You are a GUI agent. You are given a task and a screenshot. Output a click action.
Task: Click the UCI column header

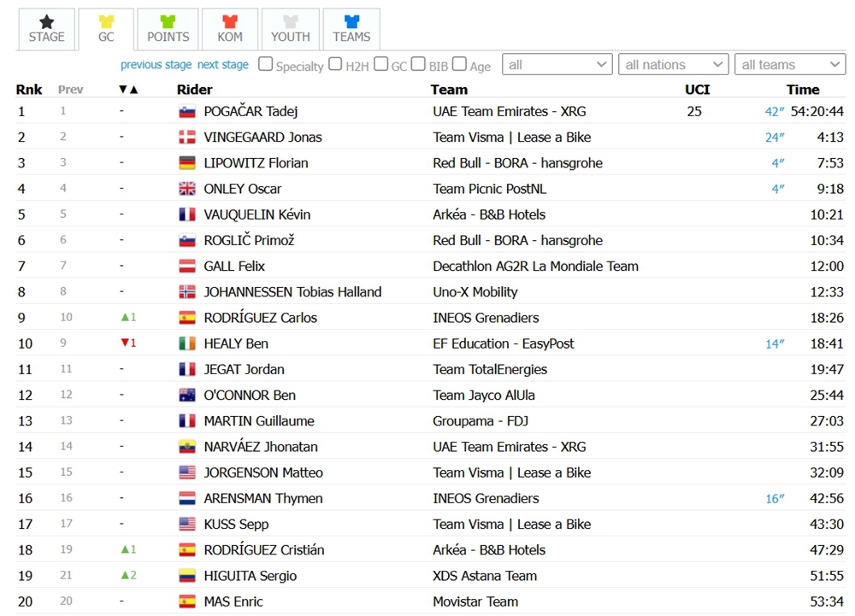pos(698,90)
